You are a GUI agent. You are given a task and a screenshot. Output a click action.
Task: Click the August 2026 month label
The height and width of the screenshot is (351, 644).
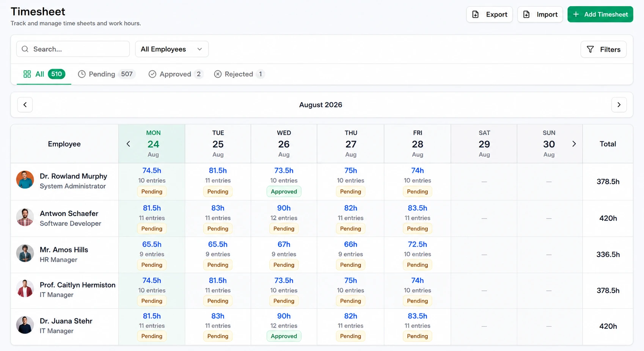320,105
